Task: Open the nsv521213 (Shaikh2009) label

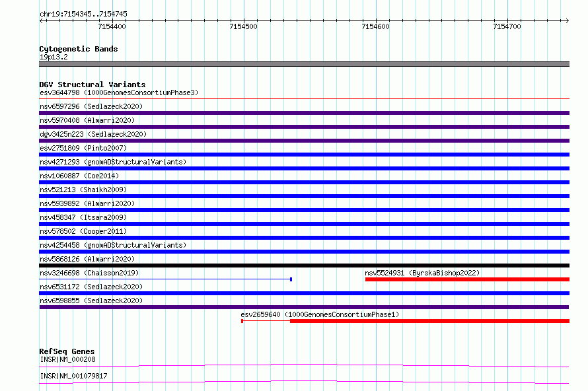Action: point(83,190)
